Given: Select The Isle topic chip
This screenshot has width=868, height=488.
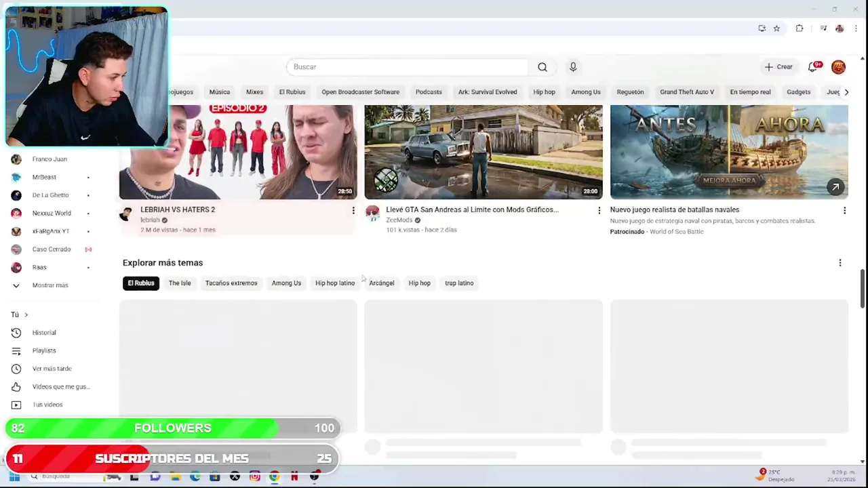Looking at the screenshot, I should 180,283.
